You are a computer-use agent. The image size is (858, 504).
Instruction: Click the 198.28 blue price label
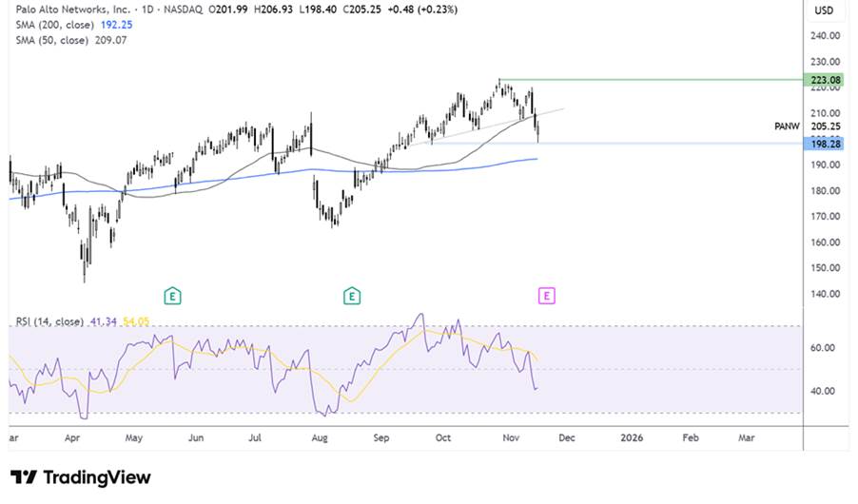[x=824, y=144]
